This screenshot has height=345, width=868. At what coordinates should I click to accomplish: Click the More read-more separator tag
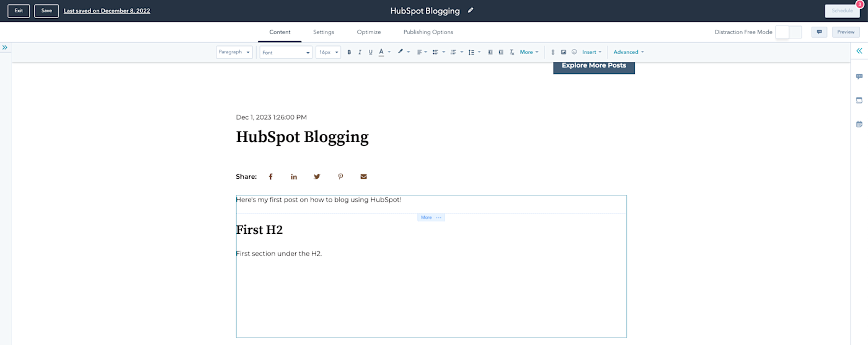pyautogui.click(x=431, y=217)
